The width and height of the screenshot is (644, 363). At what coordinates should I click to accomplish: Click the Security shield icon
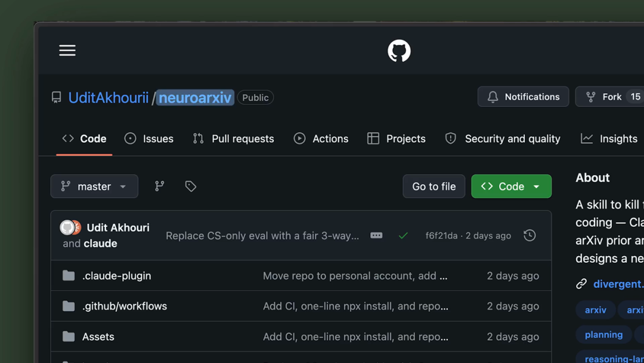(451, 139)
